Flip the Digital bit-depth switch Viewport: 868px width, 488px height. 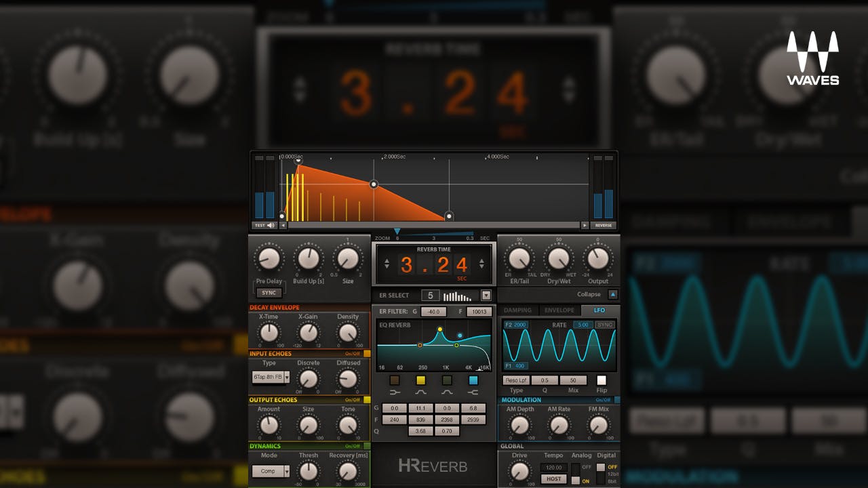pyautogui.click(x=600, y=474)
